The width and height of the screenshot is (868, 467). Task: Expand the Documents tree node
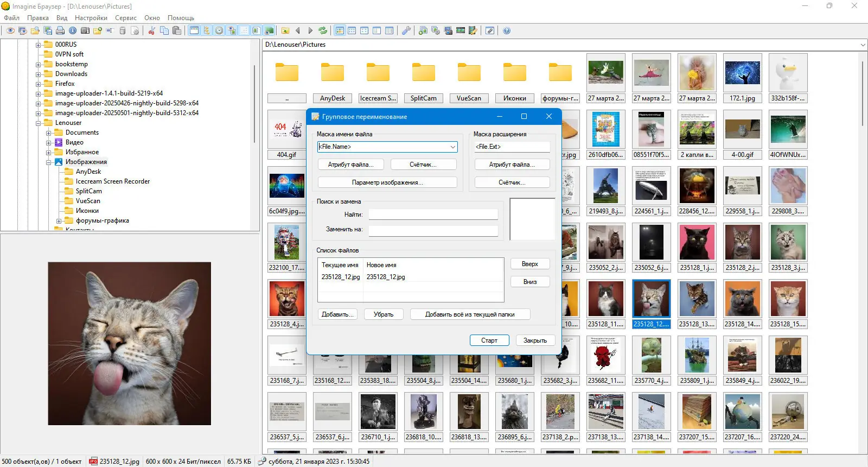point(49,132)
